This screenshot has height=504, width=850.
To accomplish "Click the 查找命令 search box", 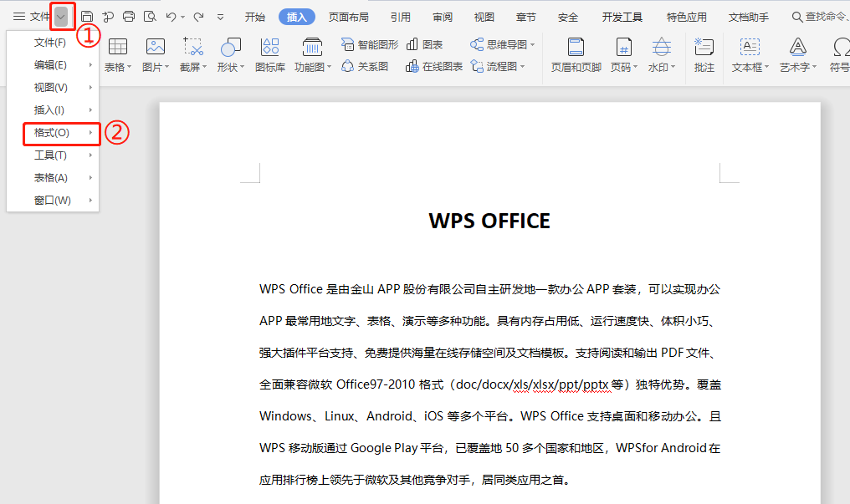I will coord(820,18).
